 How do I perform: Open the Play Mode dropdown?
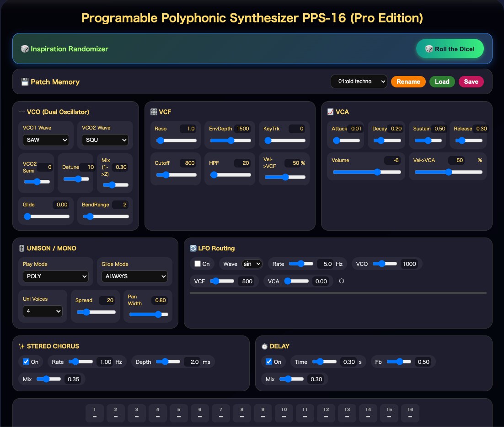56,276
